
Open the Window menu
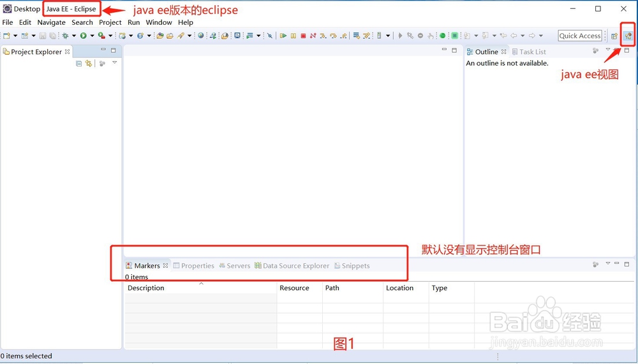(159, 22)
